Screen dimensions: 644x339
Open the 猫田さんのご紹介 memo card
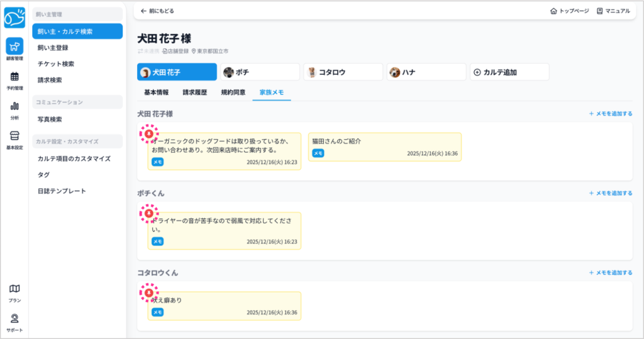click(x=384, y=147)
